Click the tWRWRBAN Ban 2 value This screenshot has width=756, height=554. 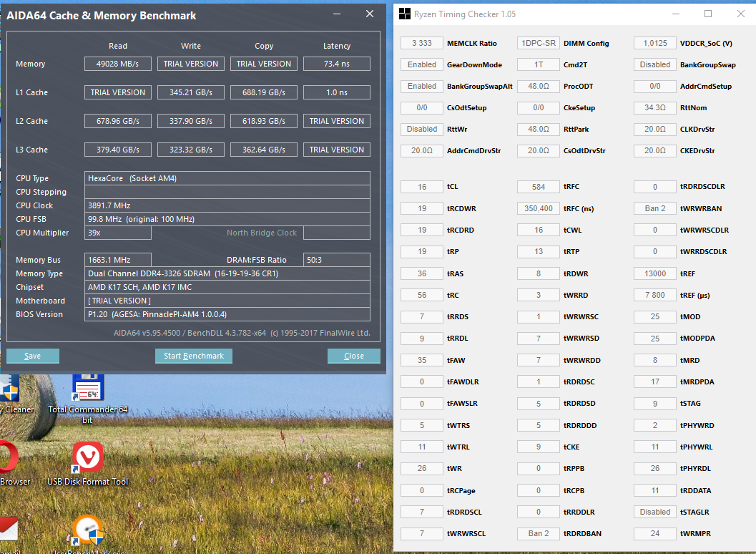click(655, 208)
